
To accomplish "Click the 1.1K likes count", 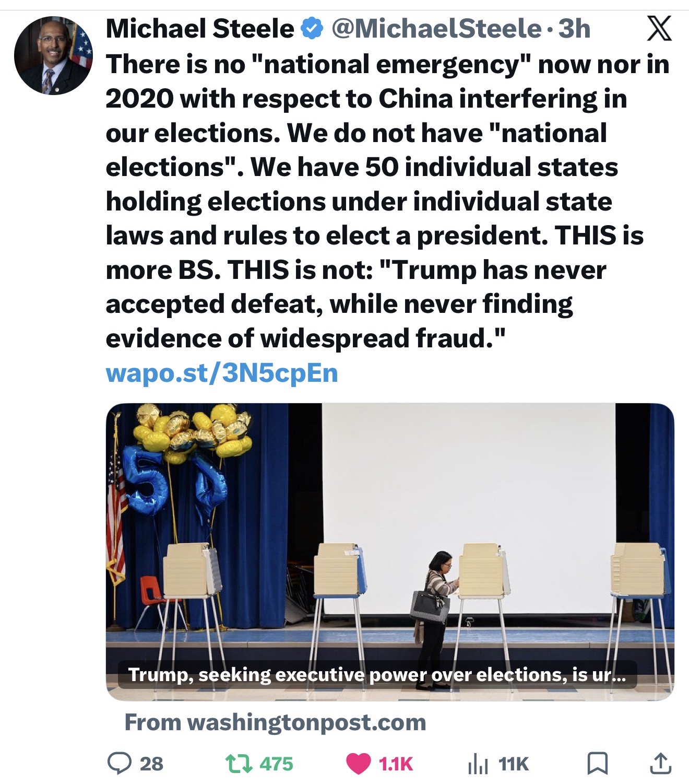I will click(x=396, y=764).
